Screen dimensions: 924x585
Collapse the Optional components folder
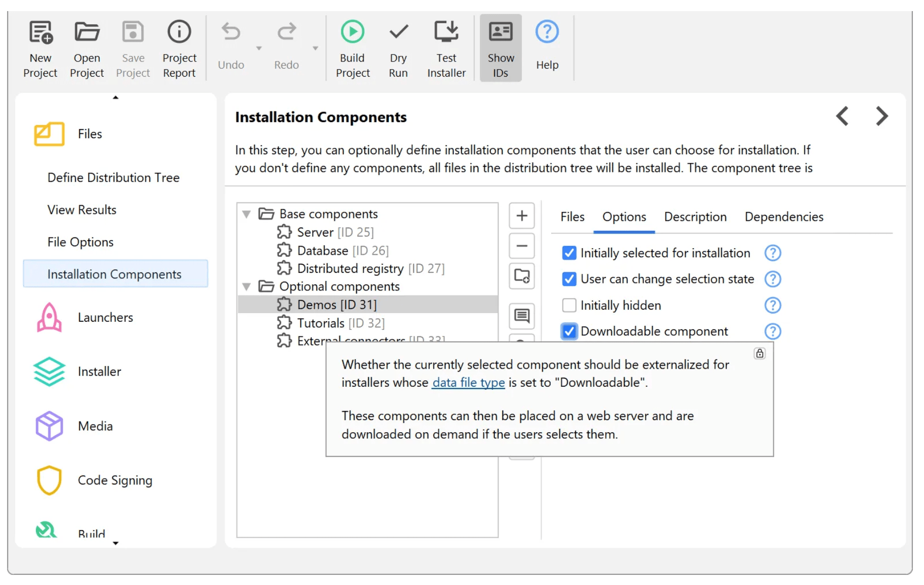(x=247, y=287)
